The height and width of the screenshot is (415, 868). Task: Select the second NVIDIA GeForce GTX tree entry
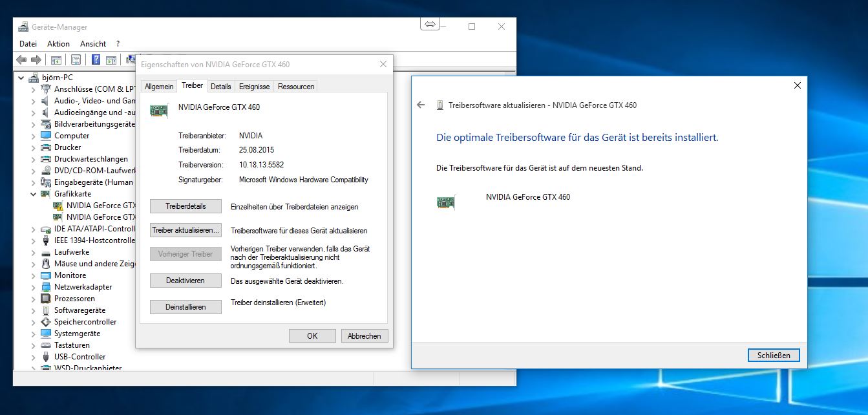(101, 217)
